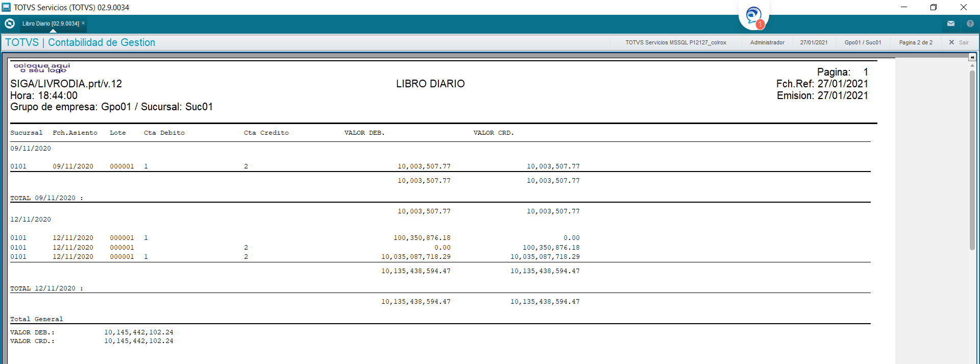This screenshot has width=980, height=364.
Task: Click the SIGA/LIVRODIA.prt/v.12 text
Action: pos(66,84)
